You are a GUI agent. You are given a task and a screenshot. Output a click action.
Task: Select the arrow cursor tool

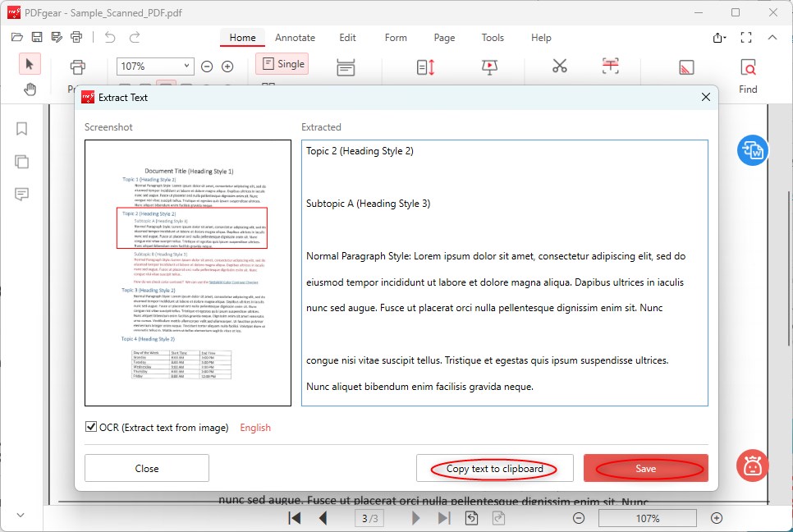(30, 64)
